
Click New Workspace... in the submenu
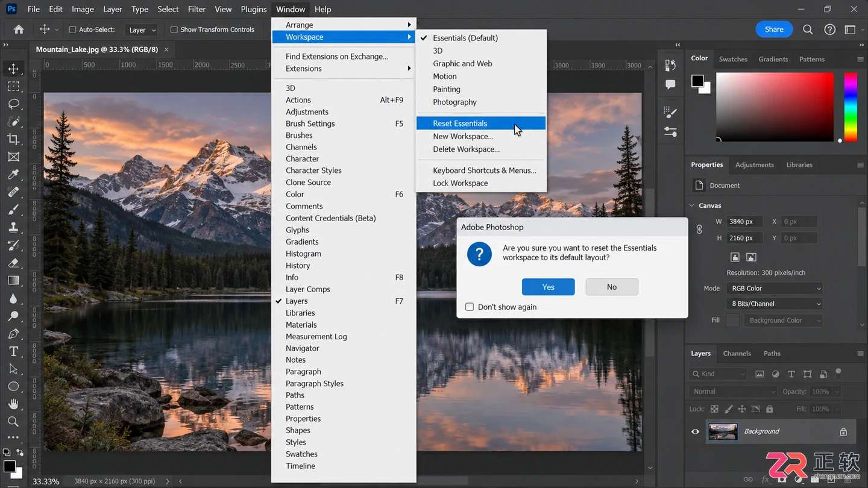pos(463,136)
